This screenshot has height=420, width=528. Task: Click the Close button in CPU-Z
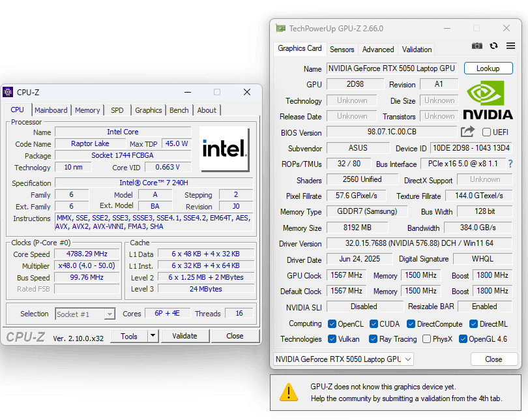[x=235, y=336]
